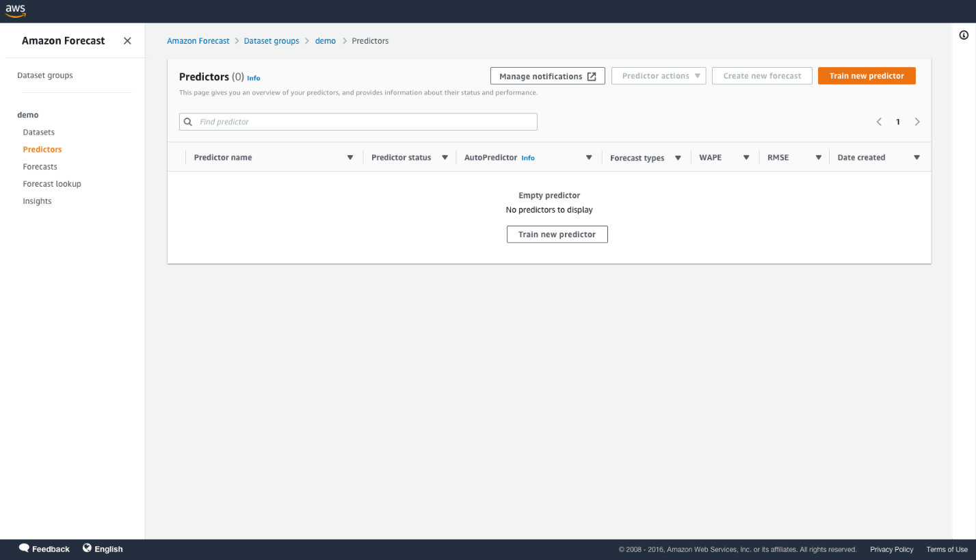The width and height of the screenshot is (976, 560).
Task: Sort by AutoPredictor column arrow
Action: 589,158
